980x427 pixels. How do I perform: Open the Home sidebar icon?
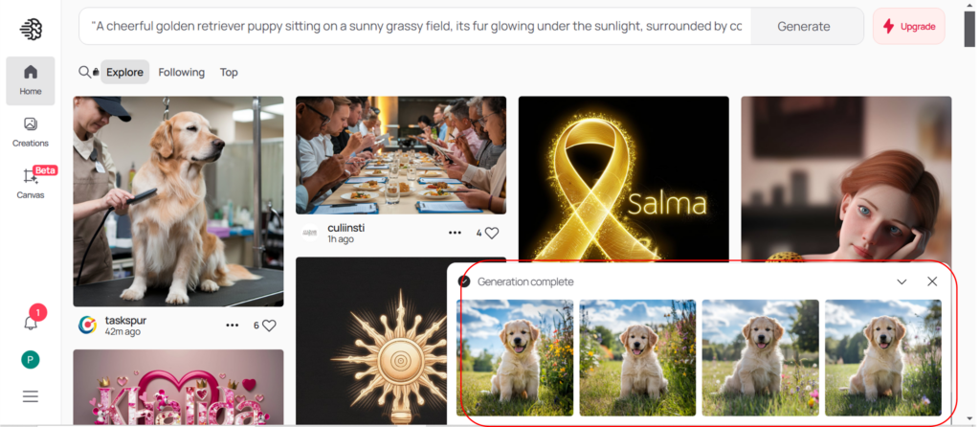[31, 79]
